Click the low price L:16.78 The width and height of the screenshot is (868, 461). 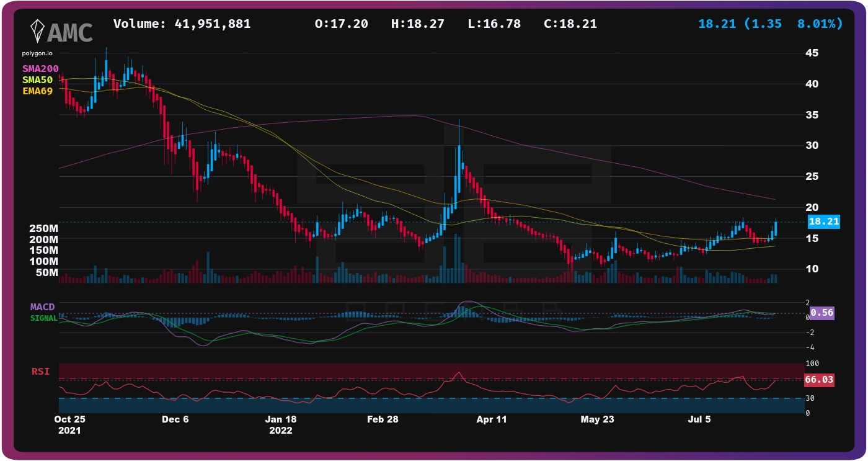(x=494, y=24)
